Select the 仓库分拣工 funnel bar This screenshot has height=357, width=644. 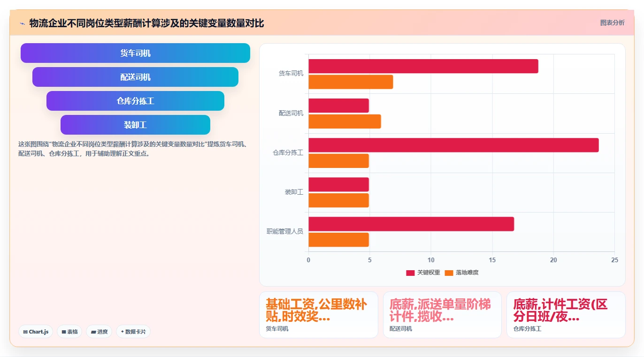tap(135, 101)
